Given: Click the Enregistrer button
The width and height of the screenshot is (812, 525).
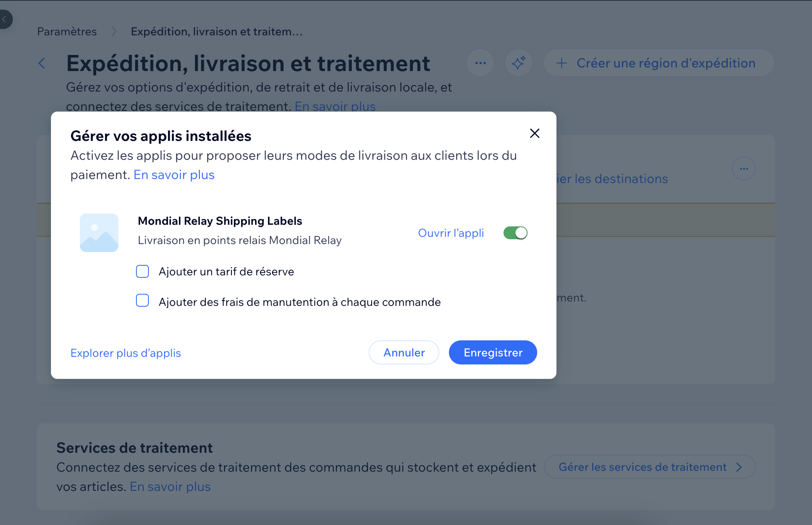Looking at the screenshot, I should tap(493, 352).
